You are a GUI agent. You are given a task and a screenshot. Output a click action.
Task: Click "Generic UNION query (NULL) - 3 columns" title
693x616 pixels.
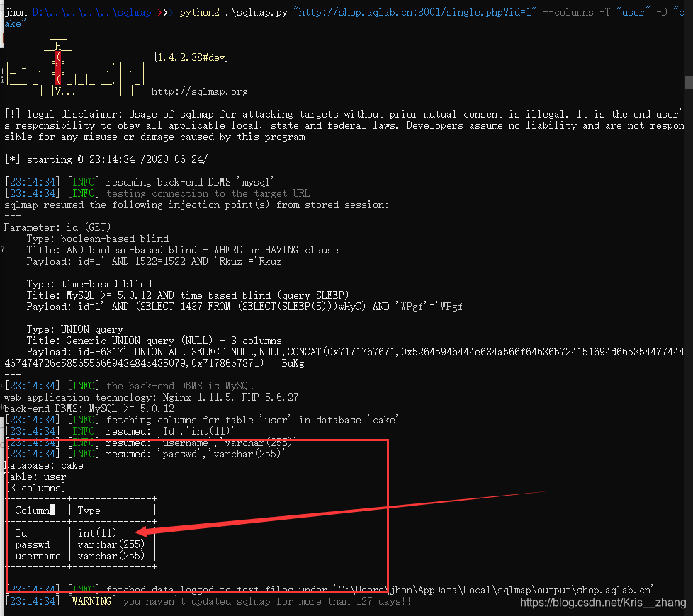point(154,341)
